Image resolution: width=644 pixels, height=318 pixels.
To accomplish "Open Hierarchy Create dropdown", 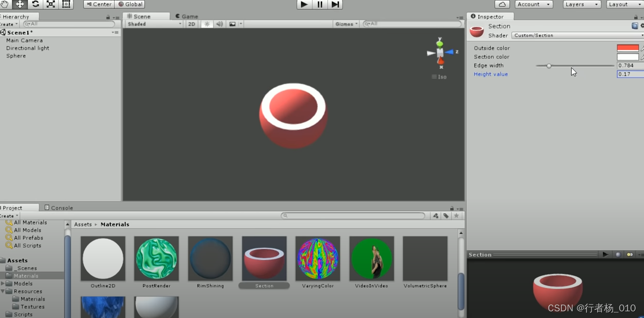I will (9, 24).
